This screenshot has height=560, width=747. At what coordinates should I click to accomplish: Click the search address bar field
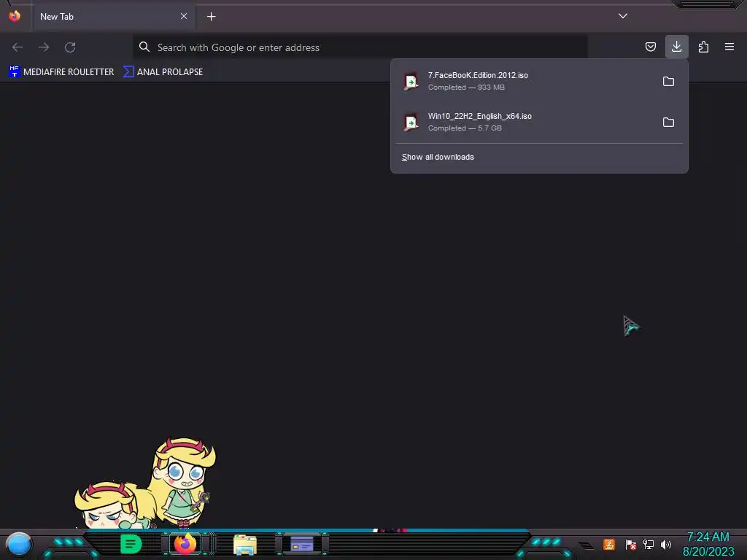360,47
